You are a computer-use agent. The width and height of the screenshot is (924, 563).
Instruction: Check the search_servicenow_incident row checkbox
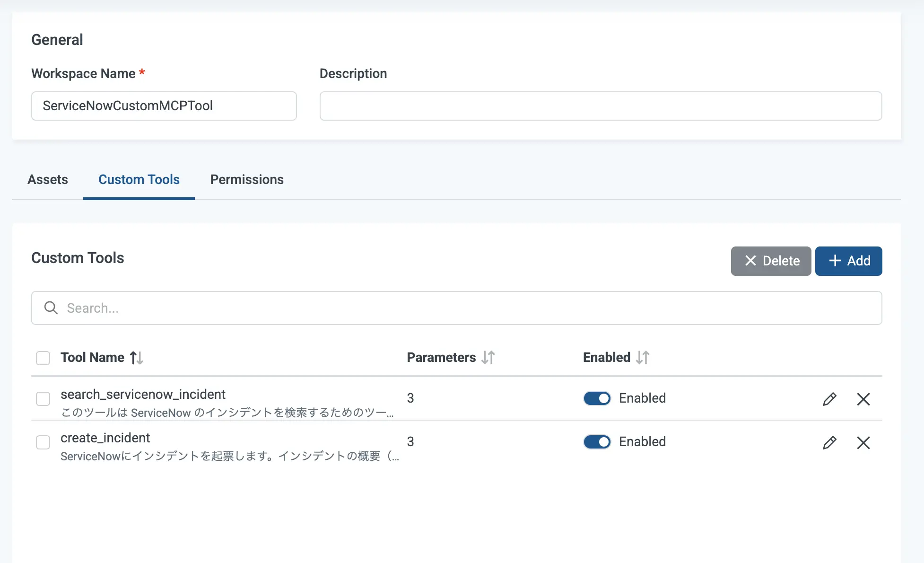[43, 399]
